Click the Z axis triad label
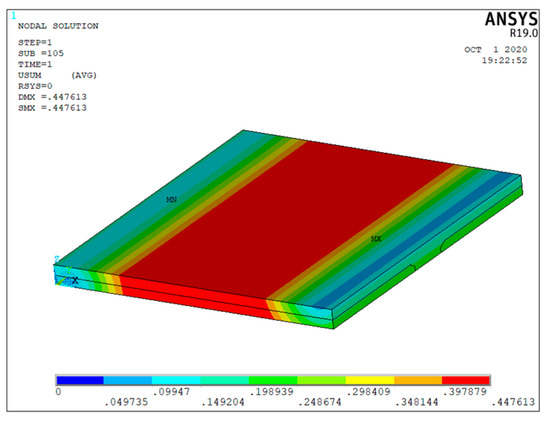 pos(57,260)
